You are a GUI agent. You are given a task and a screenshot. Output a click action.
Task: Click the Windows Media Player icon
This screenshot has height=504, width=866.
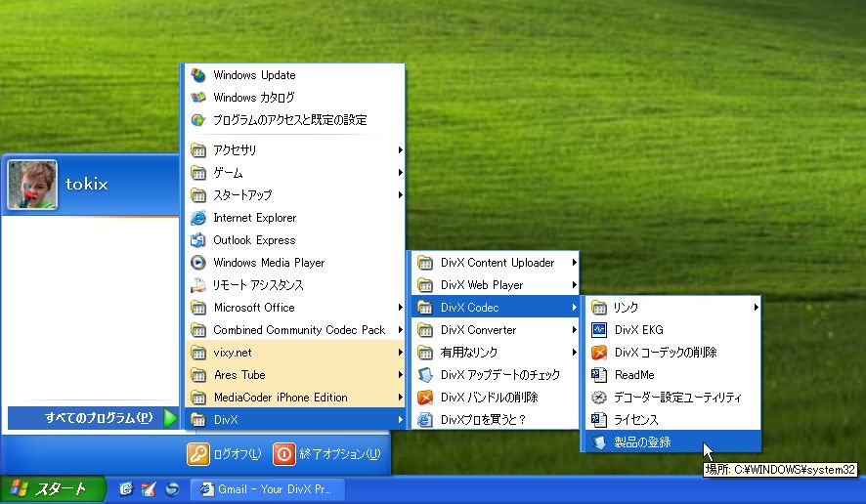coord(198,263)
